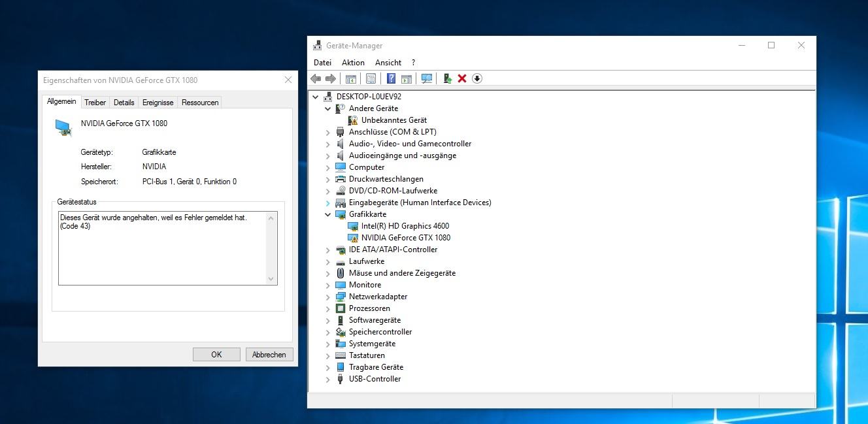The width and height of the screenshot is (868, 424).
Task: Click scroll-down arrow in Gerätestatus box
Action: click(271, 279)
